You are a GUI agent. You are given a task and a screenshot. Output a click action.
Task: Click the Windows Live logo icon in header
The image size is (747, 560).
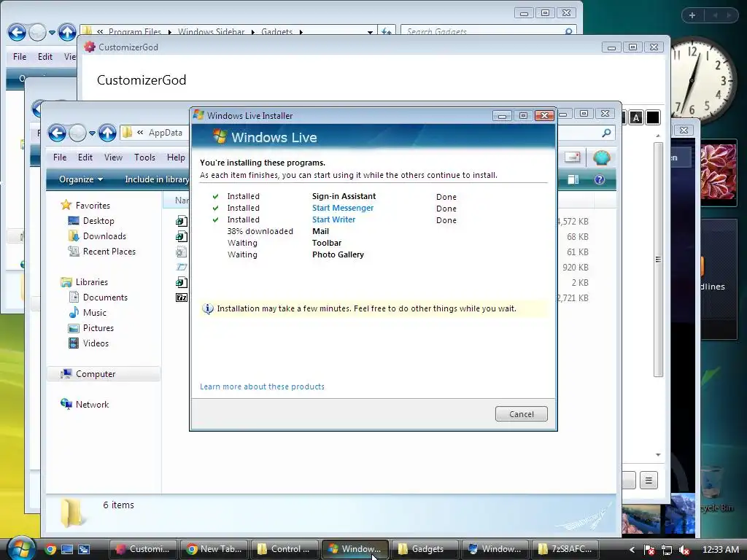click(220, 136)
